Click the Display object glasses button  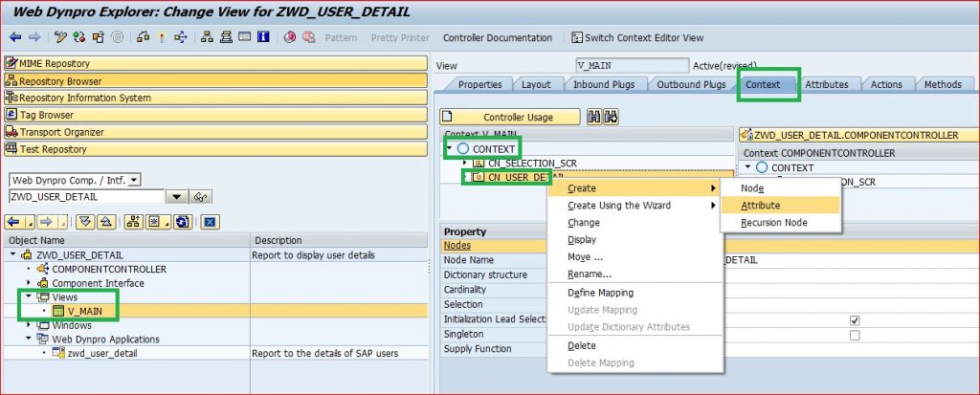pyautogui.click(x=201, y=197)
